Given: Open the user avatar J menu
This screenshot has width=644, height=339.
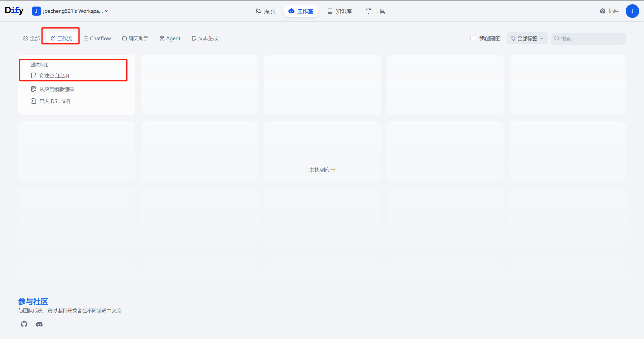Looking at the screenshot, I should pos(632,11).
